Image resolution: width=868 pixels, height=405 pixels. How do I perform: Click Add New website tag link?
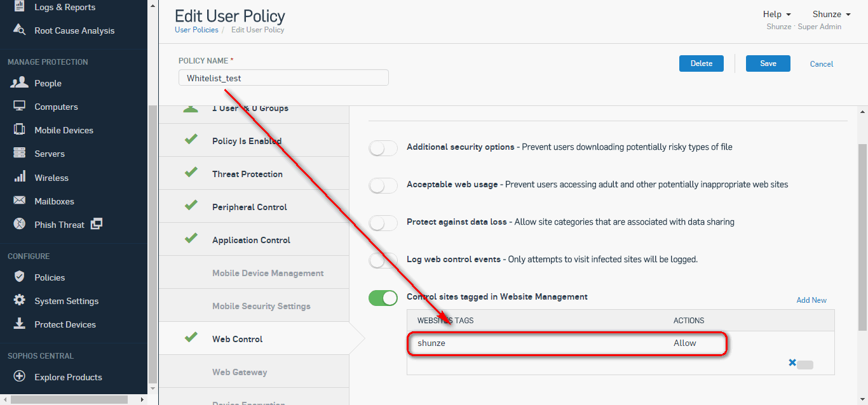coord(811,300)
